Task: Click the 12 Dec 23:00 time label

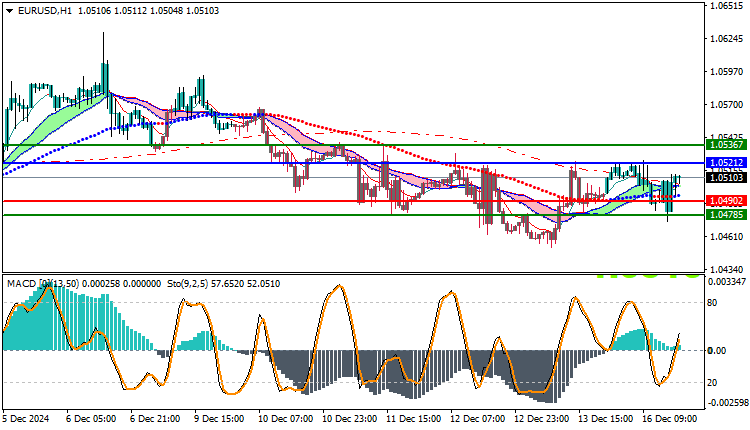Action: [542, 419]
